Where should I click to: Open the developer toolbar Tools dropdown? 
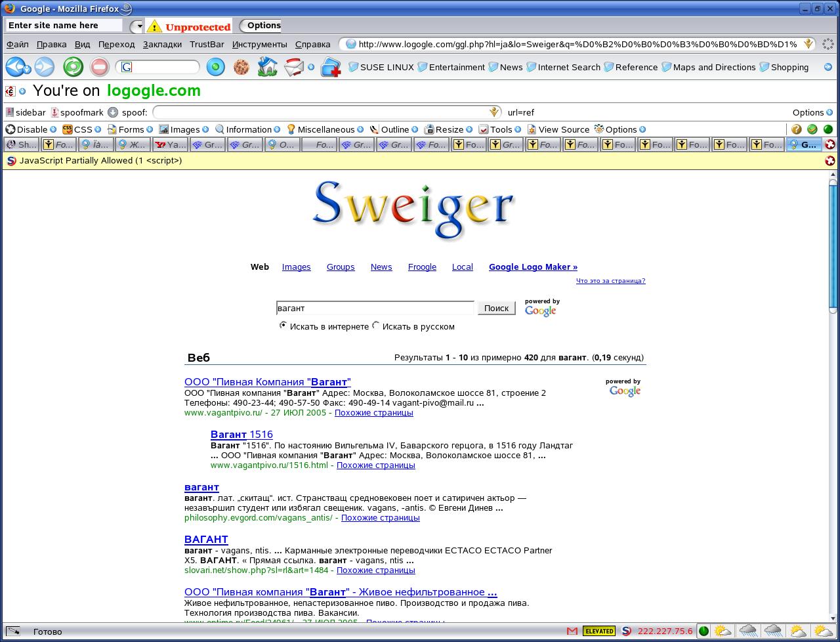pos(500,129)
